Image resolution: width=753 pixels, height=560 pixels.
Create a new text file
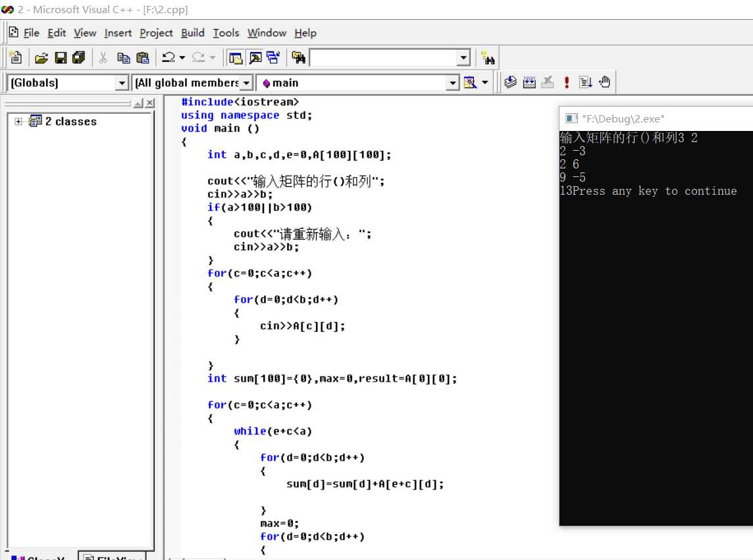pos(16,58)
